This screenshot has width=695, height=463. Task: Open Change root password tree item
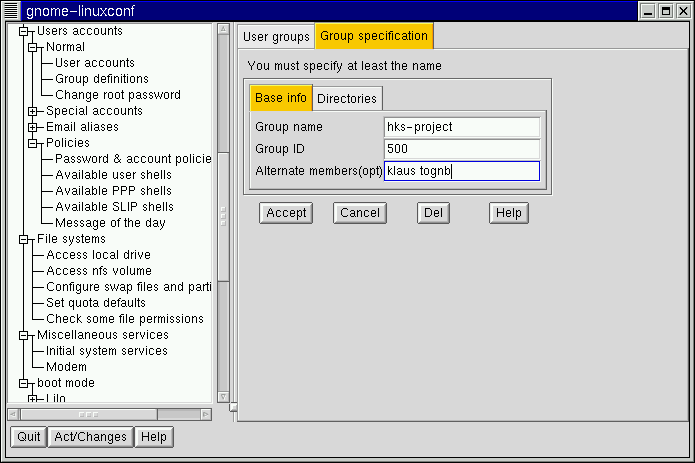[118, 95]
